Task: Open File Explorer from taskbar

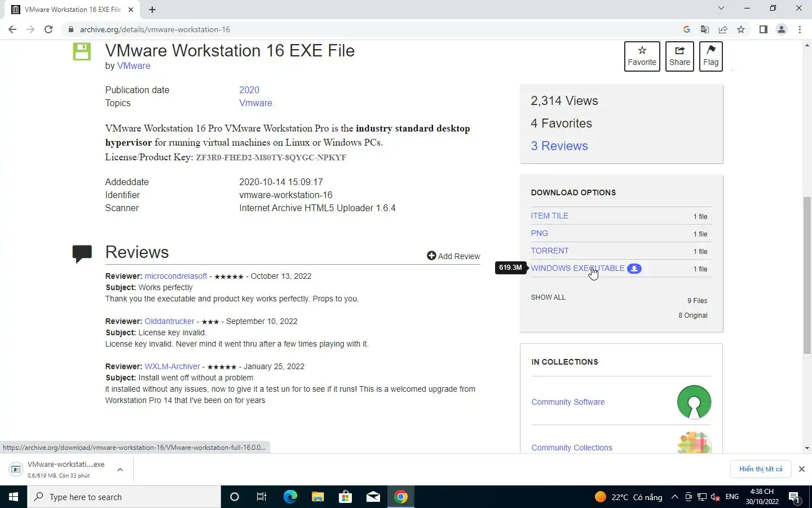Action: pos(317,497)
